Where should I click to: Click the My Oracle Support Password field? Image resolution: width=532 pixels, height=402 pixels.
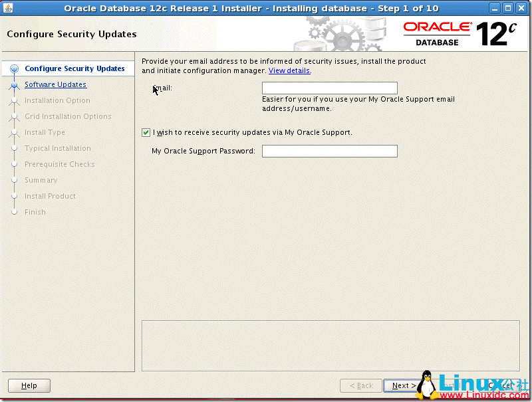click(329, 151)
